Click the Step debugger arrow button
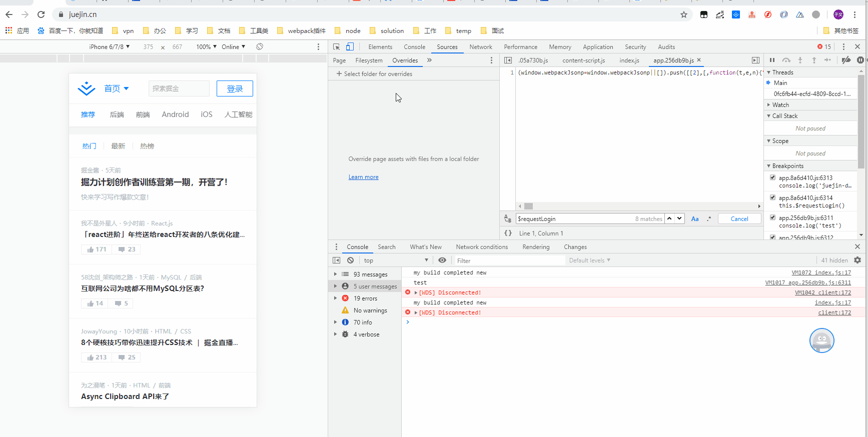The image size is (868, 437). [x=828, y=60]
